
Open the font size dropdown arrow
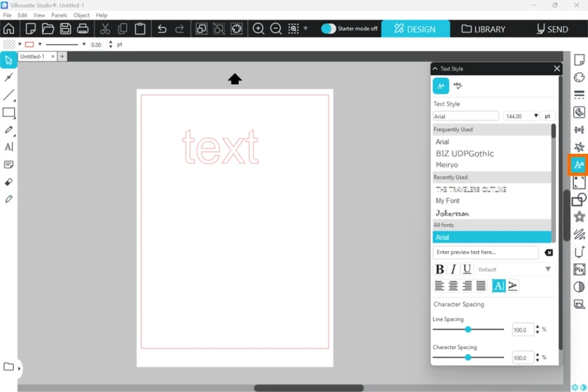click(536, 116)
